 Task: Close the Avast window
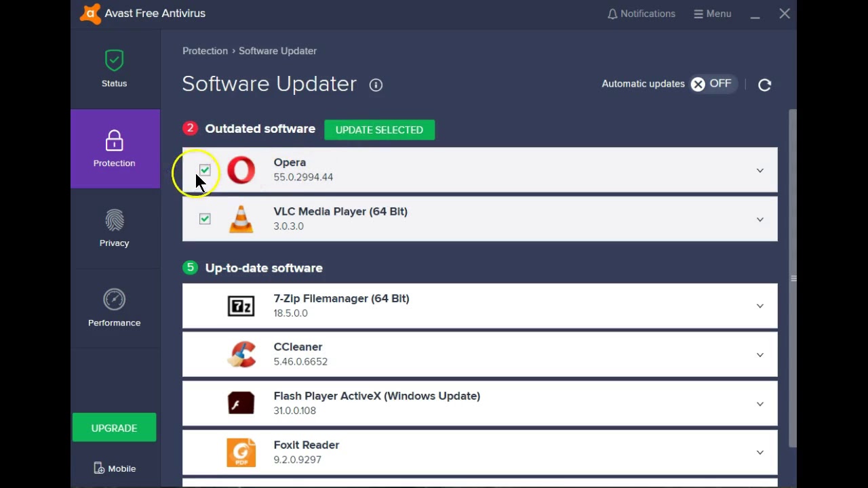785,14
